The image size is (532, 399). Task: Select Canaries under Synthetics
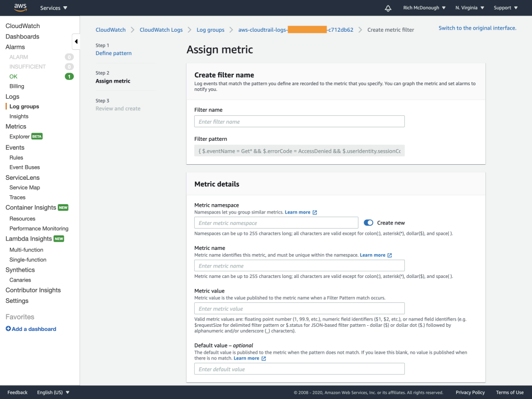tap(20, 280)
